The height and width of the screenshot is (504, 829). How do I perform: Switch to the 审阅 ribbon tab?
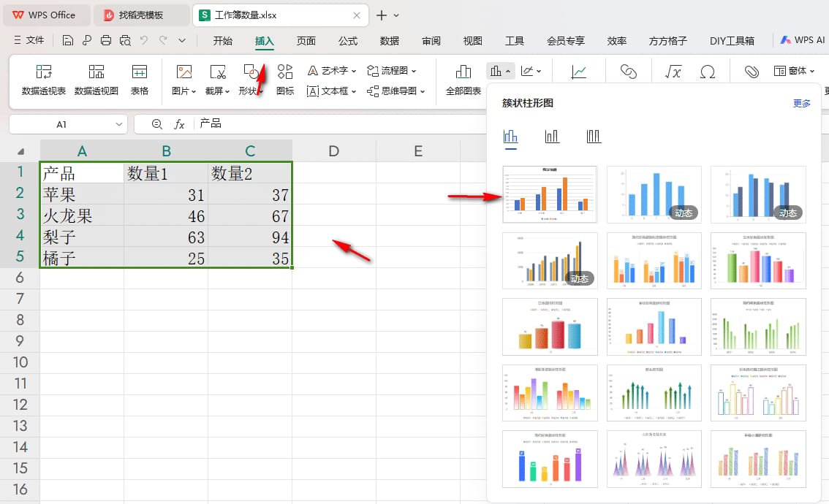(431, 41)
